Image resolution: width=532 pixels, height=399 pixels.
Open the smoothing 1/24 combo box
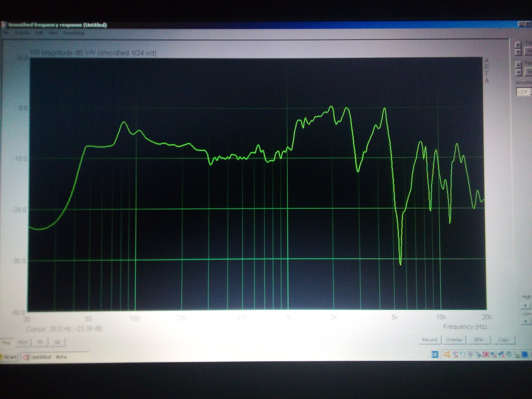(524, 92)
